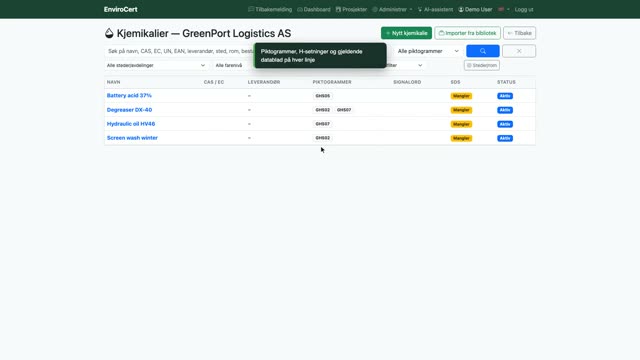Open the Hydraulic oil HV46 chemical
This screenshot has width=640, height=360.
131,124
